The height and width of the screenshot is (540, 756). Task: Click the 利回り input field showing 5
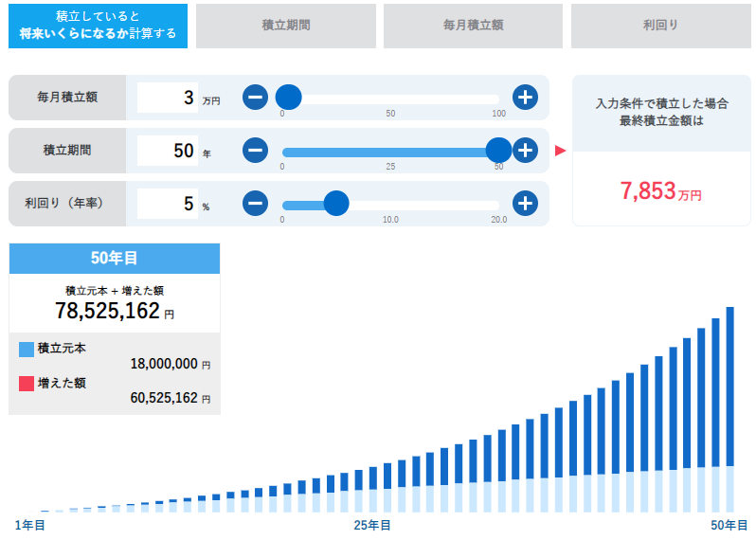[x=168, y=204]
